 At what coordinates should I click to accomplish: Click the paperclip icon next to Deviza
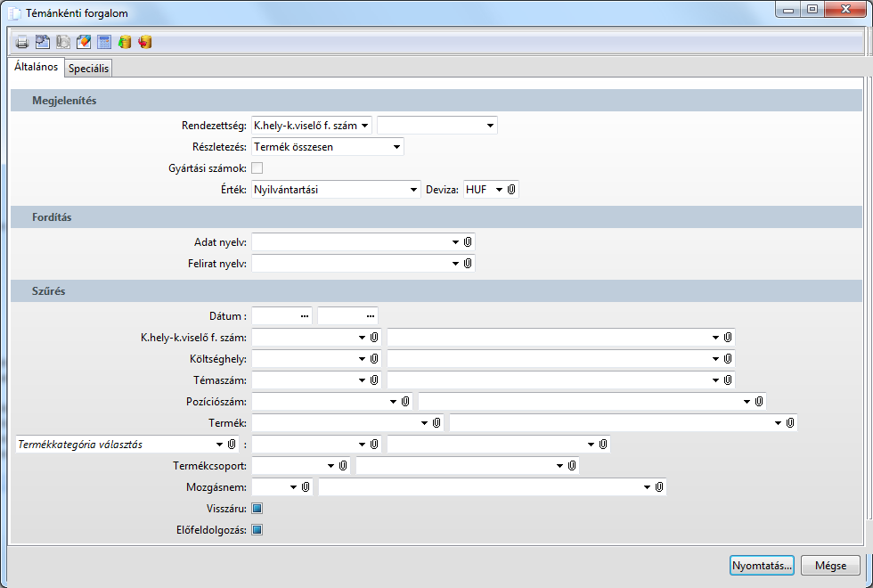click(x=512, y=189)
